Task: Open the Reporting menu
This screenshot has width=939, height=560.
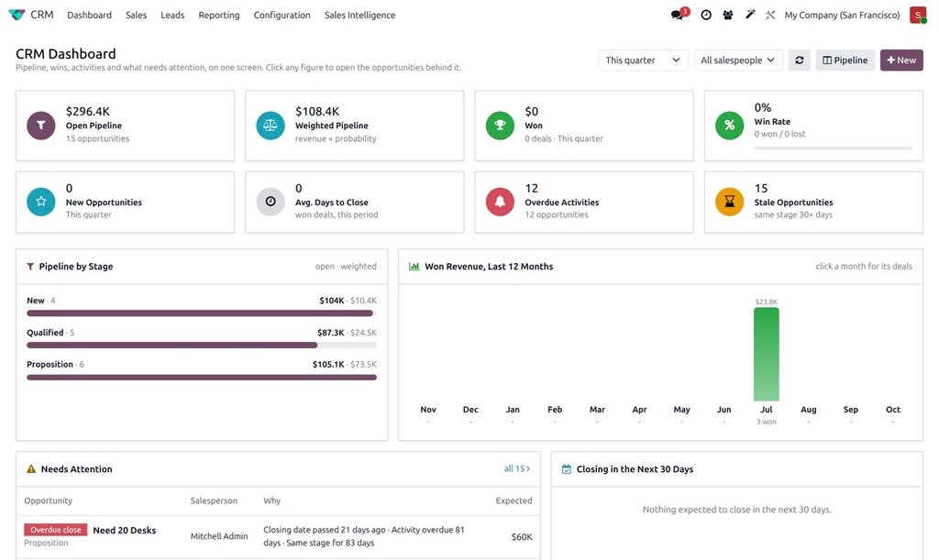Action: point(219,15)
